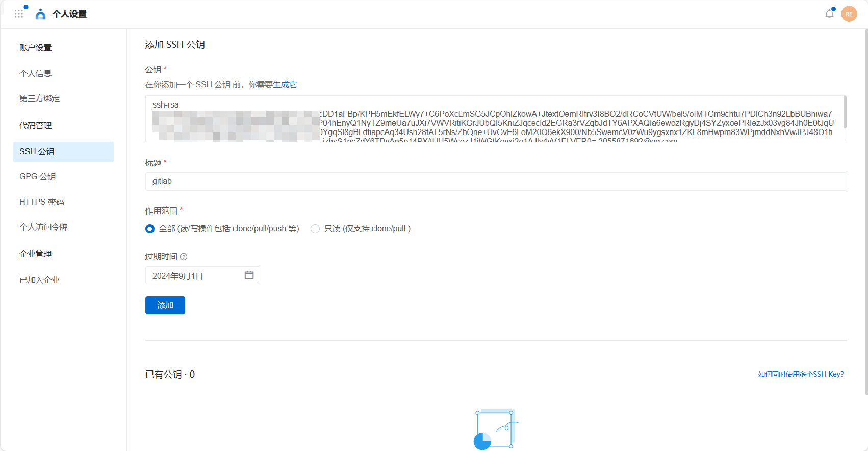Image resolution: width=868 pixels, height=451 pixels.
Task: Open the RE user avatar menu
Action: tap(849, 14)
